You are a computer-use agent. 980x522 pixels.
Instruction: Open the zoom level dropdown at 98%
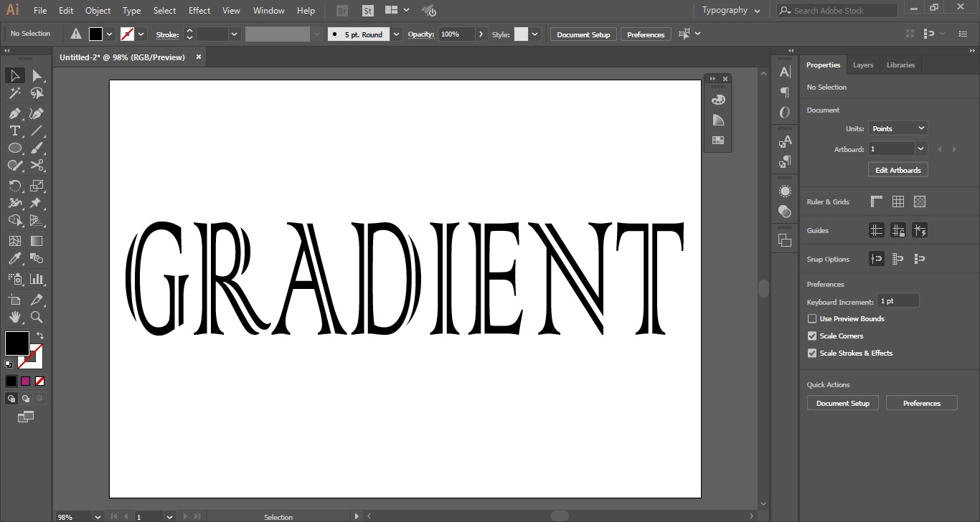click(98, 516)
